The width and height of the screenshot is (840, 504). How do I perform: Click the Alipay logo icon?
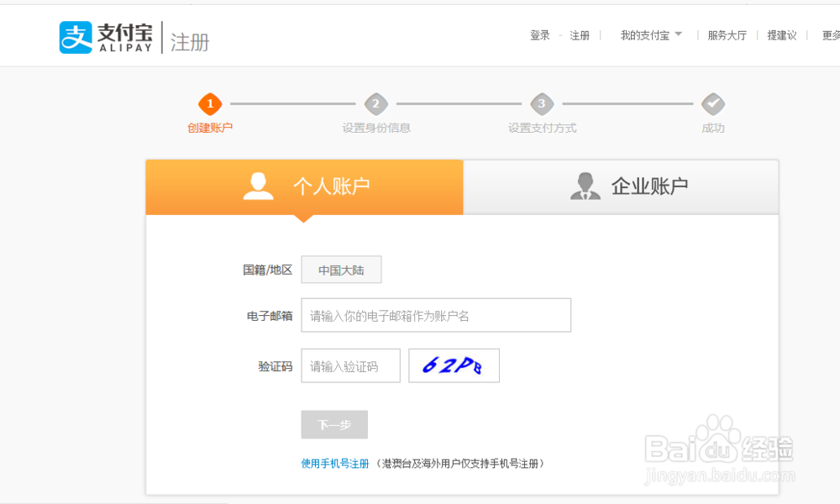(76, 37)
